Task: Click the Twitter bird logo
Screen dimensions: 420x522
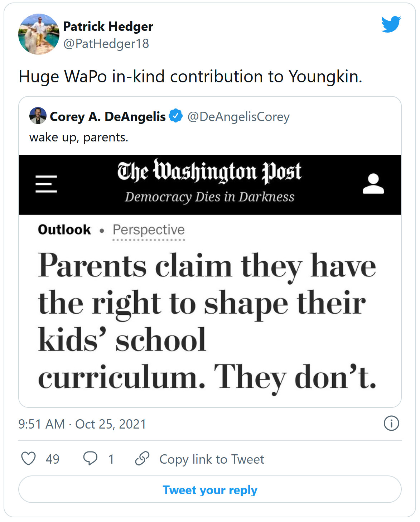Action: point(391,24)
